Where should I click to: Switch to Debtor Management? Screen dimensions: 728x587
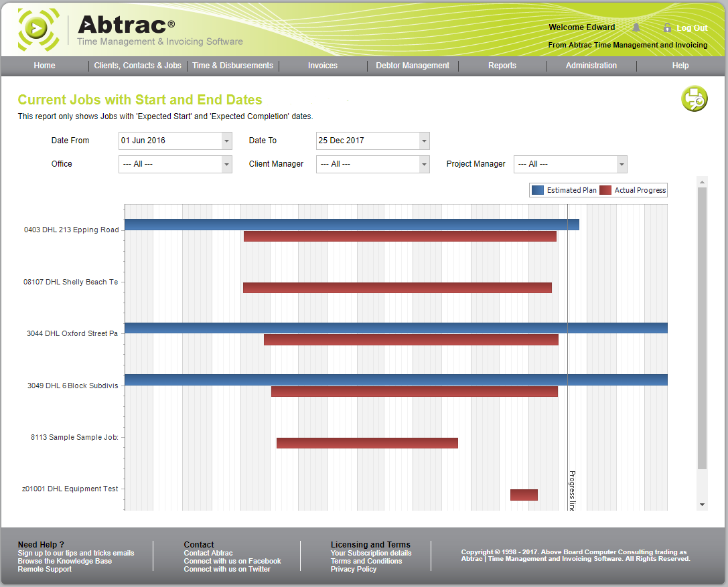413,66
